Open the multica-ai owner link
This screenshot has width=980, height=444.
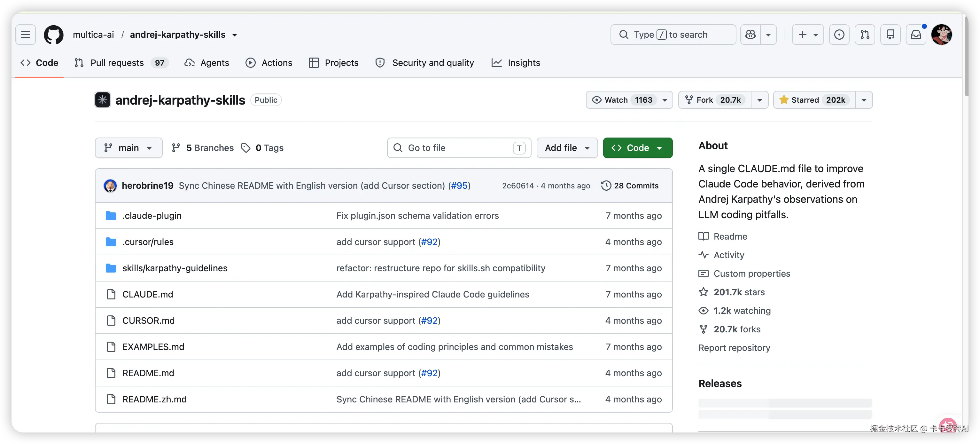click(93, 35)
